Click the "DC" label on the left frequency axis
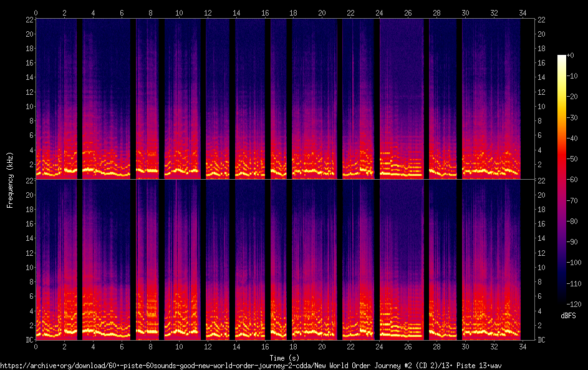This screenshot has width=588, height=370. (29, 340)
